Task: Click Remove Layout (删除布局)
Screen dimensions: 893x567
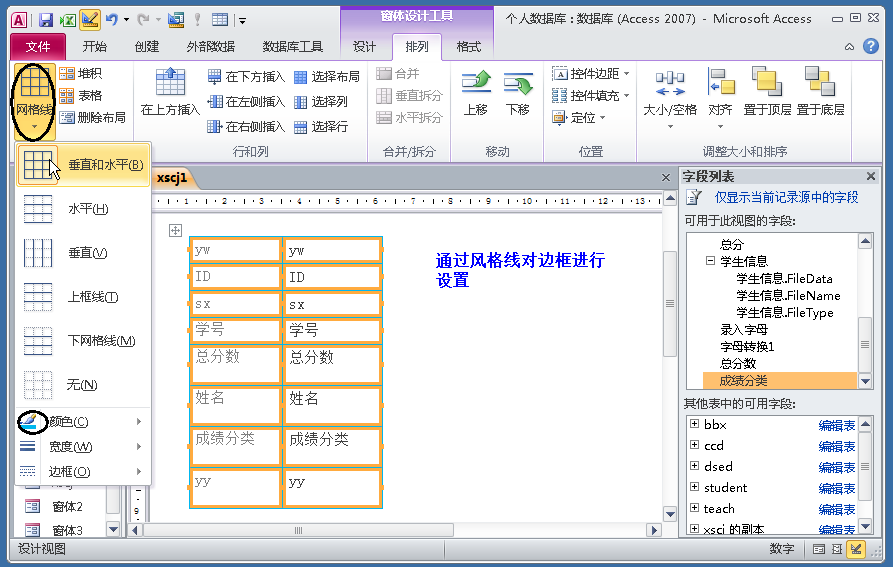Action: pos(92,118)
